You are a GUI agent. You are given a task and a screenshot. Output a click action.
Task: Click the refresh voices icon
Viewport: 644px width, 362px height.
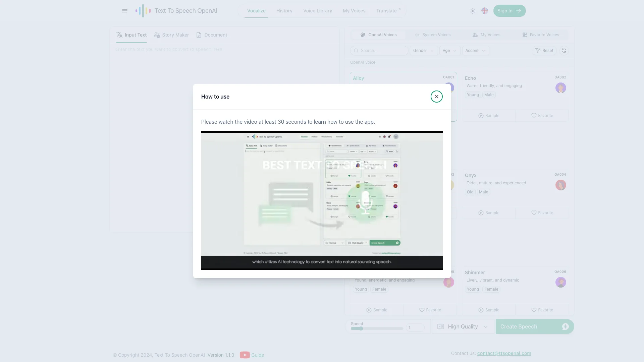(x=564, y=51)
